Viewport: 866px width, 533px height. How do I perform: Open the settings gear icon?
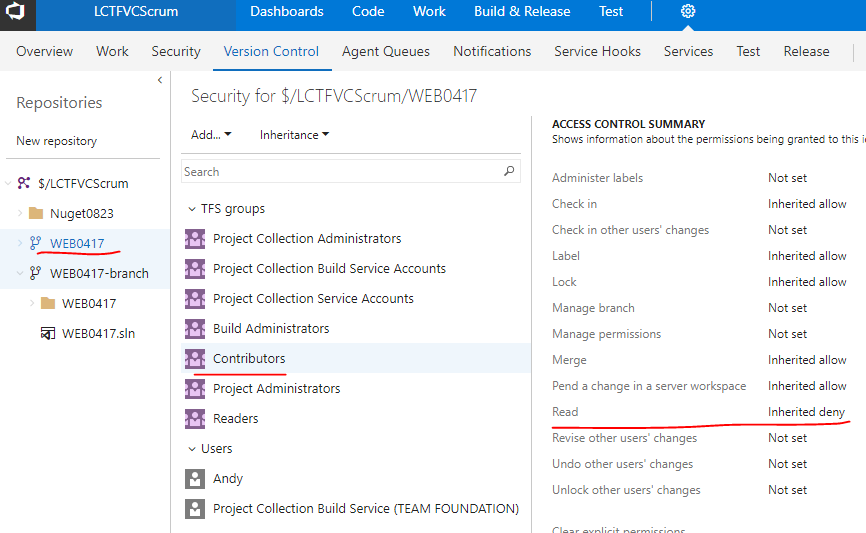(688, 12)
